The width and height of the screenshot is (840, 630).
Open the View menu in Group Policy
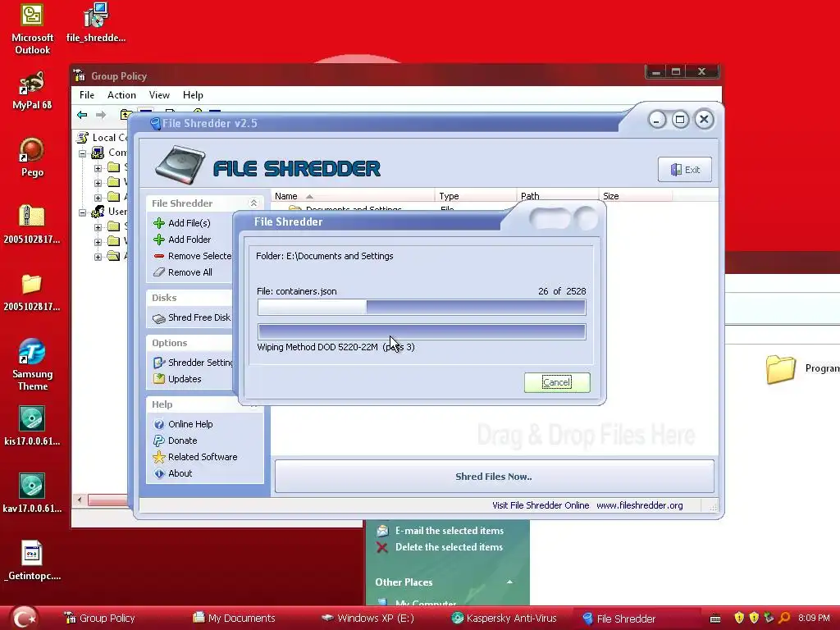tap(159, 95)
